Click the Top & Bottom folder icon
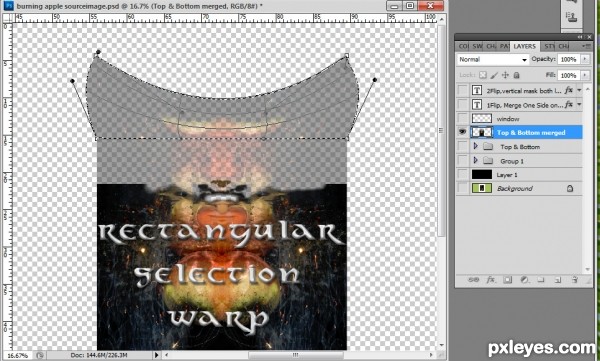600x361 pixels. pyautogui.click(x=488, y=147)
